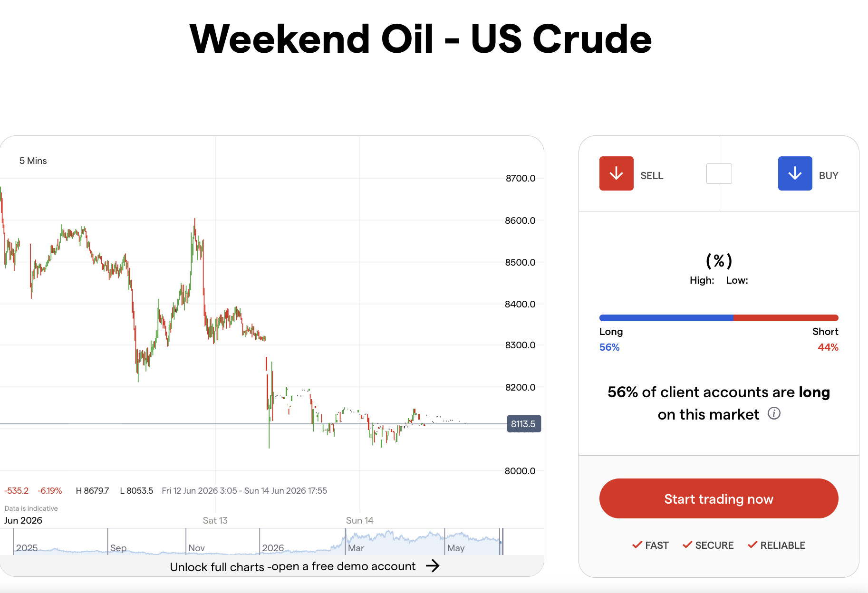Click the navigator range handle at right edge
The height and width of the screenshot is (593, 868).
502,542
